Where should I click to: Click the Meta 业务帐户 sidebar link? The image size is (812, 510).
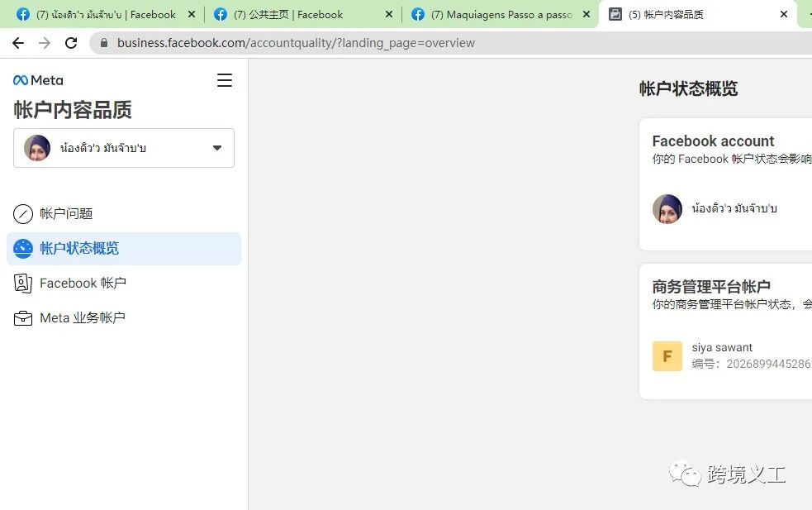[x=83, y=317]
